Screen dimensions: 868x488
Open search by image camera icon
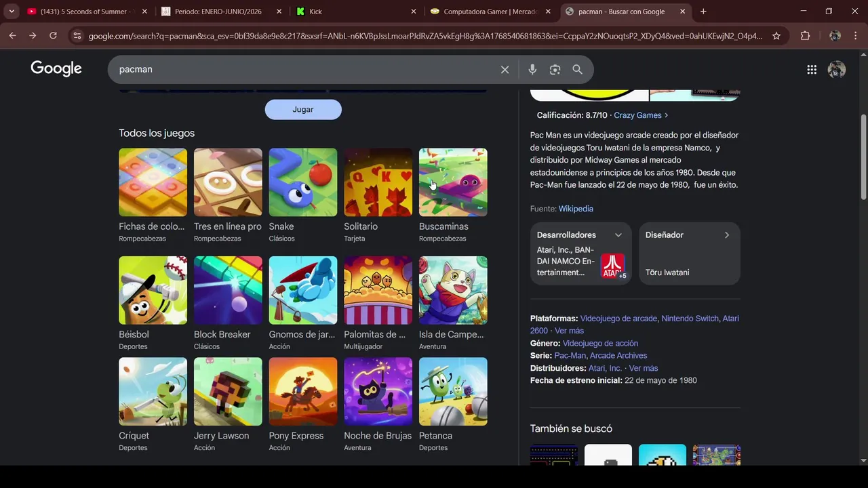555,69
